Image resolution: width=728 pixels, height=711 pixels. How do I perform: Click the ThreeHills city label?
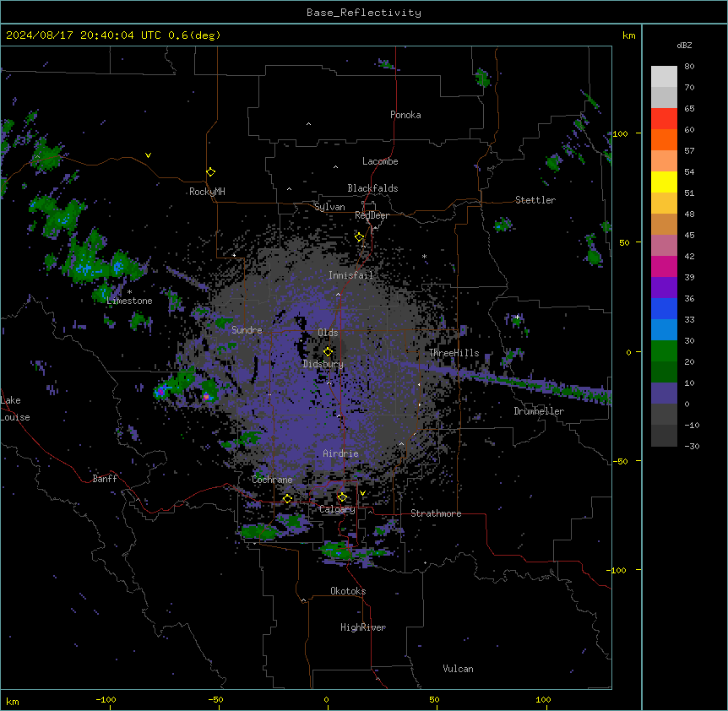point(454,353)
